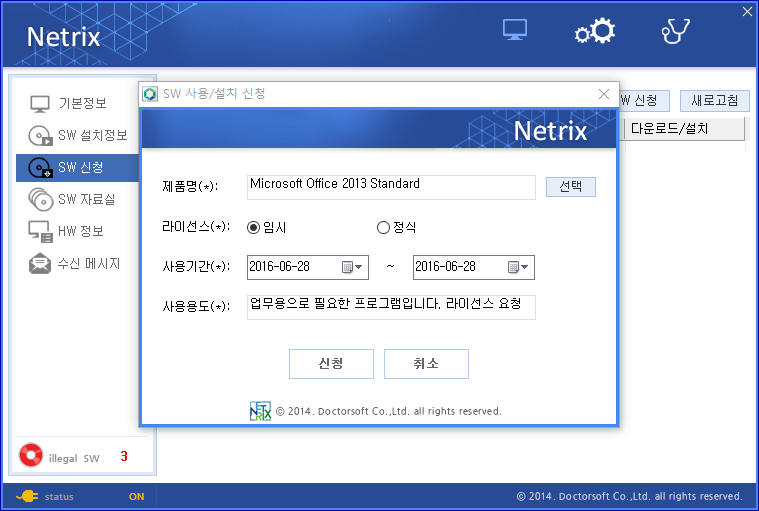Click the stethoscope diagnosis icon
Viewport: 759px width, 511px height.
(675, 31)
